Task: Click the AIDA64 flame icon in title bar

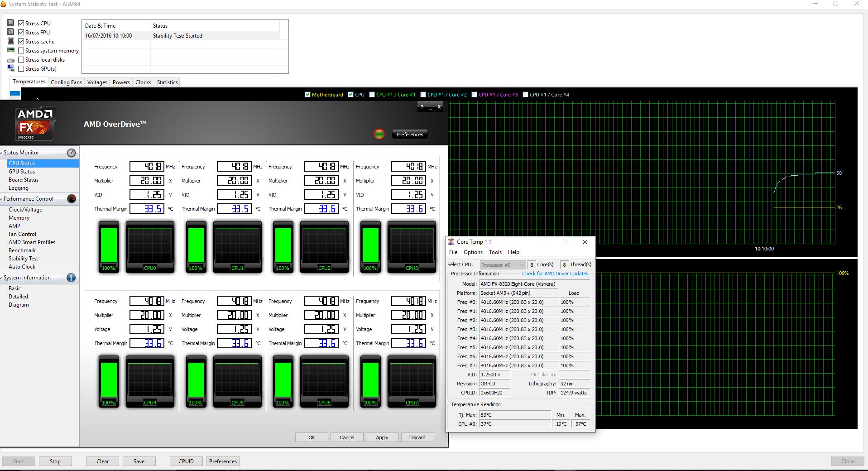Action: pos(4,4)
